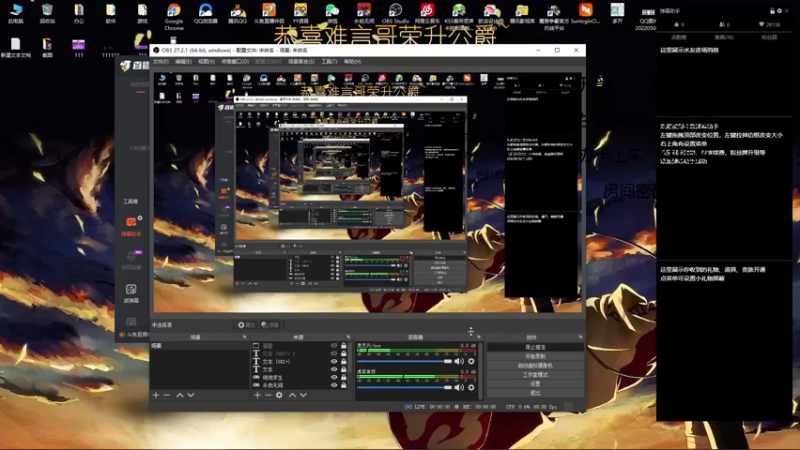Image resolution: width=800 pixels, height=450 pixels.
Task: Pop out the 来源 dock panel
Action: pos(348,337)
